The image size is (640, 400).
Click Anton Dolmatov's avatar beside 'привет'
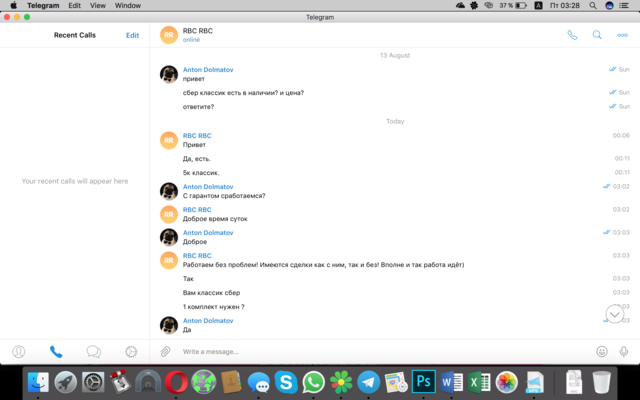pos(169,74)
